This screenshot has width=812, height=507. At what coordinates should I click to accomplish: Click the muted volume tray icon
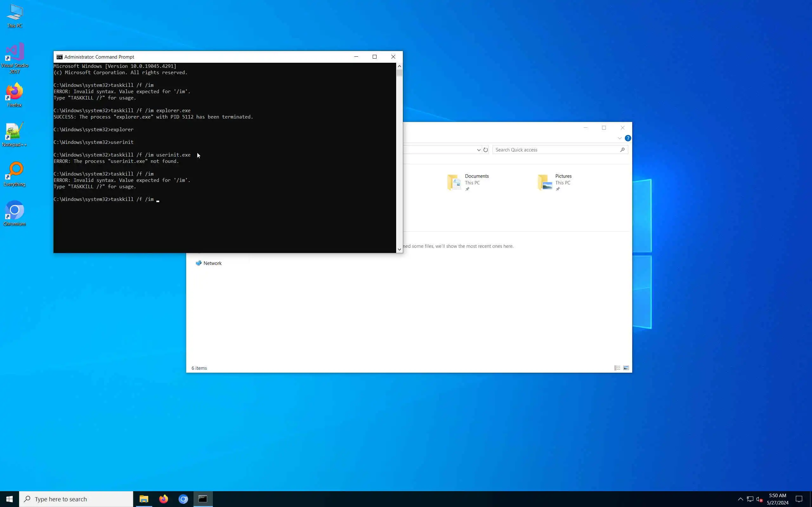[759, 499]
